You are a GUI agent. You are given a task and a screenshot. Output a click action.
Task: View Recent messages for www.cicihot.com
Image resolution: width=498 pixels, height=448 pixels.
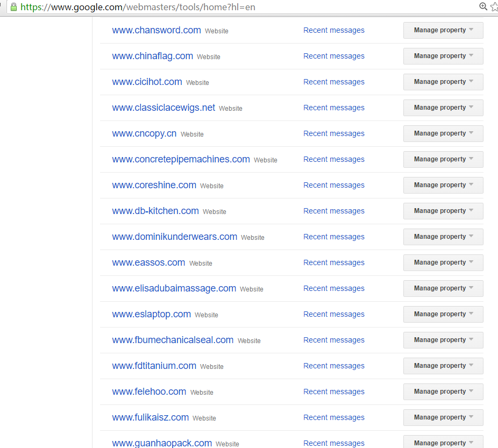pos(334,82)
